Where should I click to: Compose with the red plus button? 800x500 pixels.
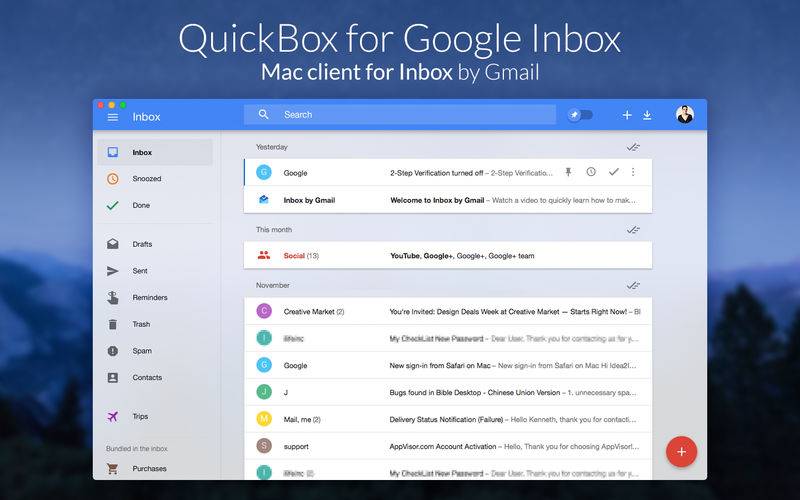[681, 452]
